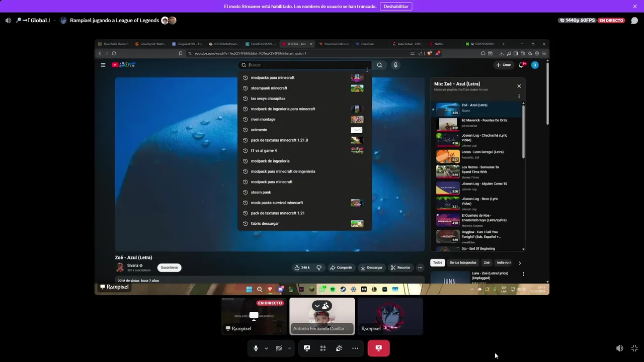This screenshot has width=644, height=362.
Task: Adjust stream volume icon at bottom right
Action: 620,348
